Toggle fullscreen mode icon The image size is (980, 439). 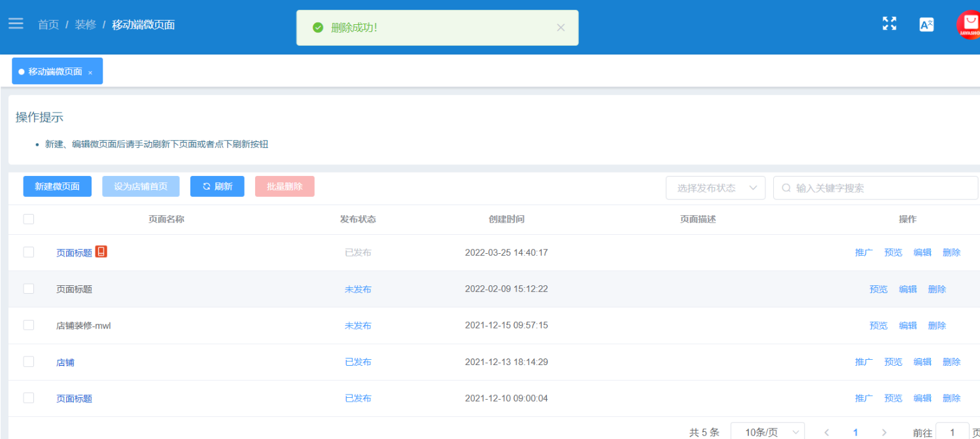(889, 24)
